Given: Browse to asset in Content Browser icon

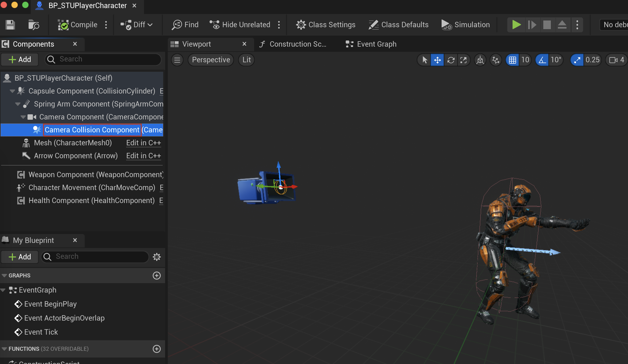Looking at the screenshot, I should click(34, 25).
